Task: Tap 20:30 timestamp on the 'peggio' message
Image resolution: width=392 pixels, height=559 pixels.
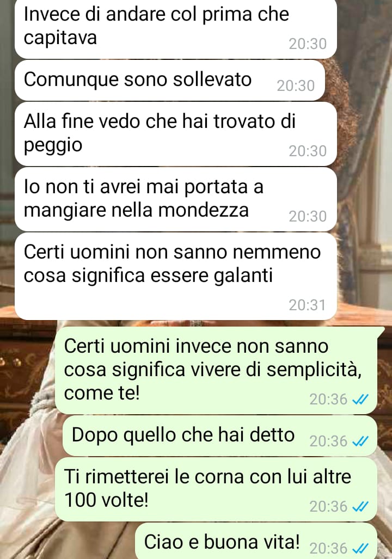Action: pyautogui.click(x=308, y=151)
